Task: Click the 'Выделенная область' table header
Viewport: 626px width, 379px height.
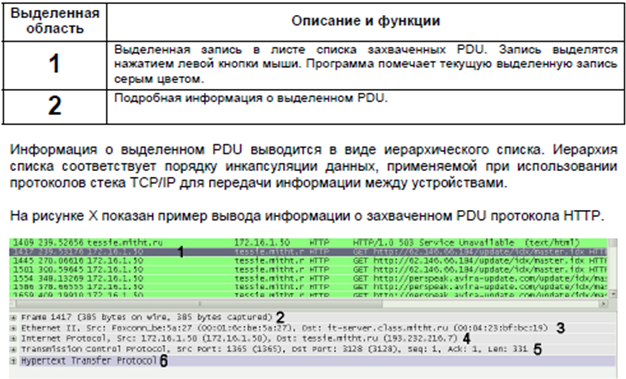Action: click(55, 21)
